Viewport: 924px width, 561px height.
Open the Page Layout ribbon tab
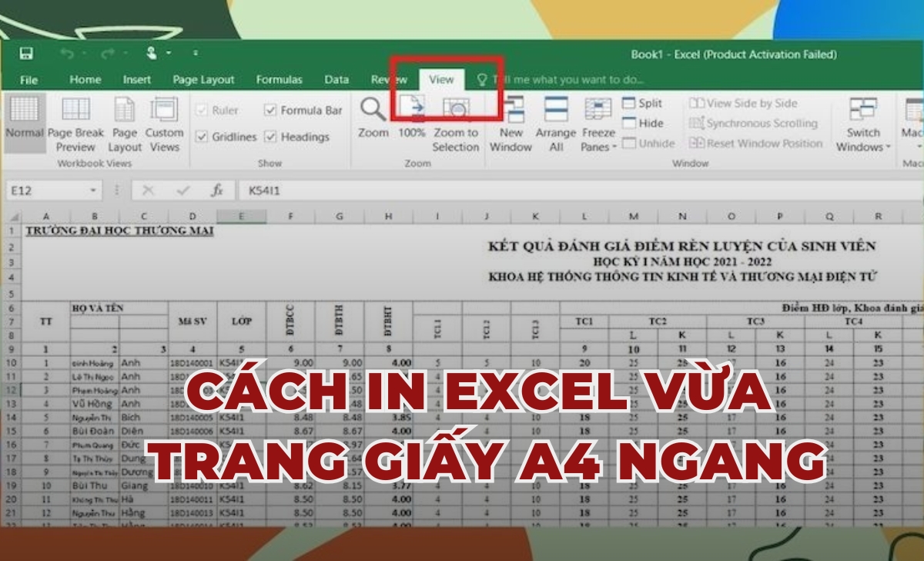pyautogui.click(x=204, y=79)
